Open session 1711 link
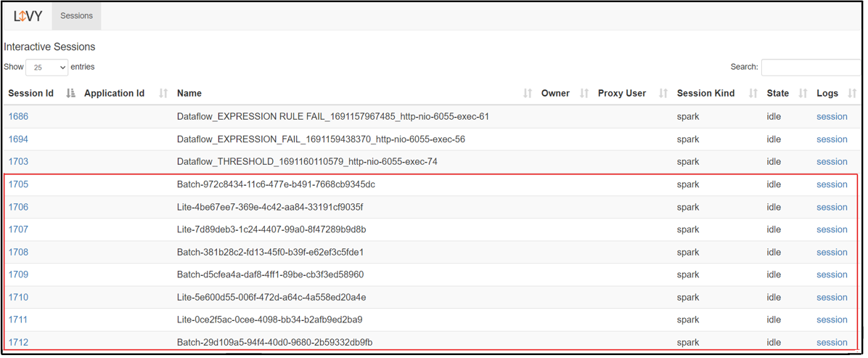The image size is (868, 358). pos(18,320)
